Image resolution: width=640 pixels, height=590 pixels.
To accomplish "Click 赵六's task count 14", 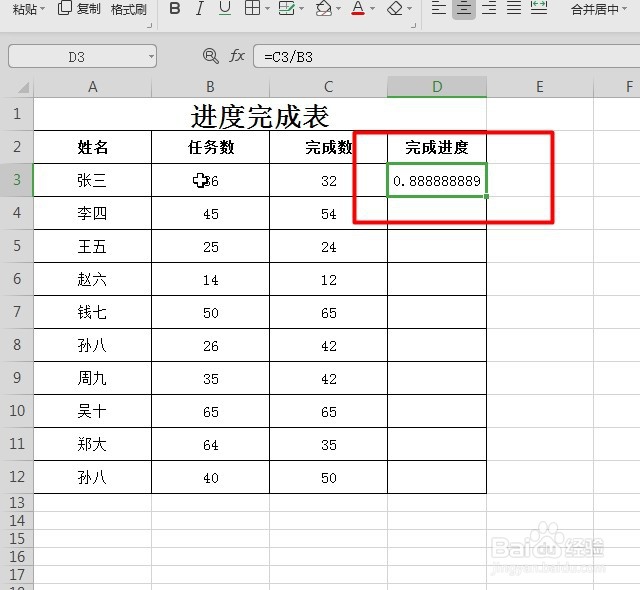I will tap(211, 280).
